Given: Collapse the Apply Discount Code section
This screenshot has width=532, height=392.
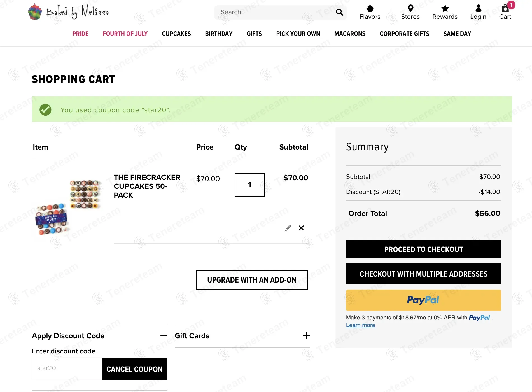Looking at the screenshot, I should pyautogui.click(x=164, y=335).
